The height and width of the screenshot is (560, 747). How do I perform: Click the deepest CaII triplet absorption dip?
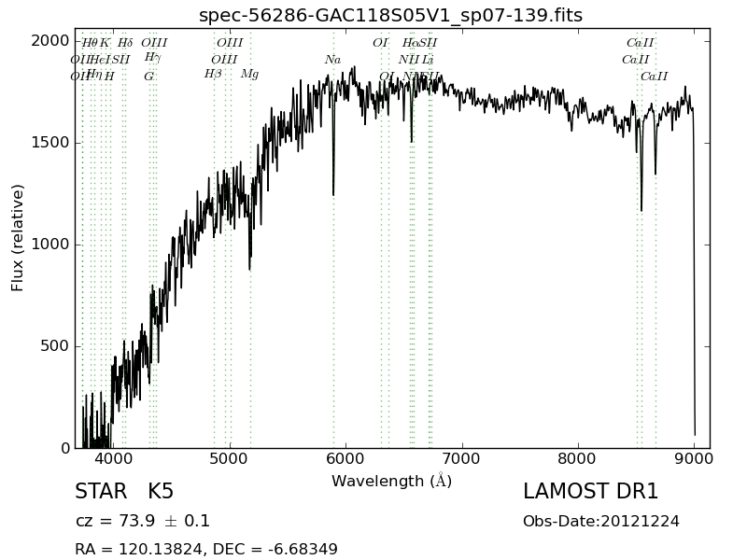[641, 208]
